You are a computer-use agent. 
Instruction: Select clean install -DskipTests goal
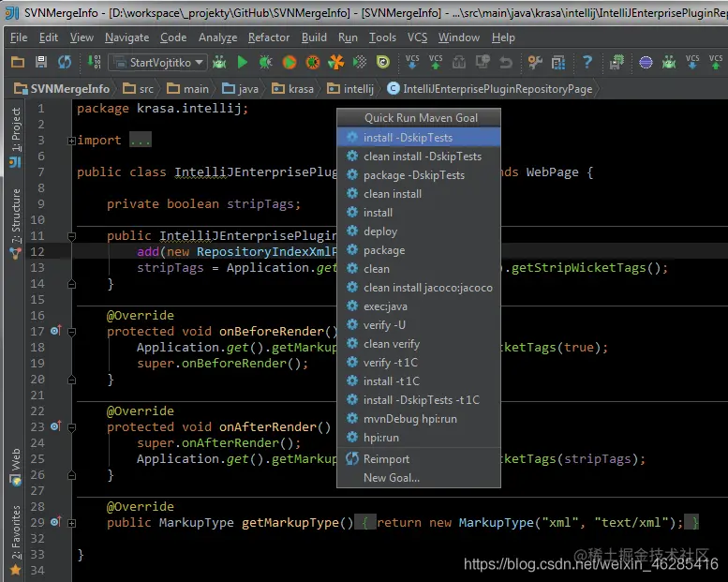(x=419, y=157)
